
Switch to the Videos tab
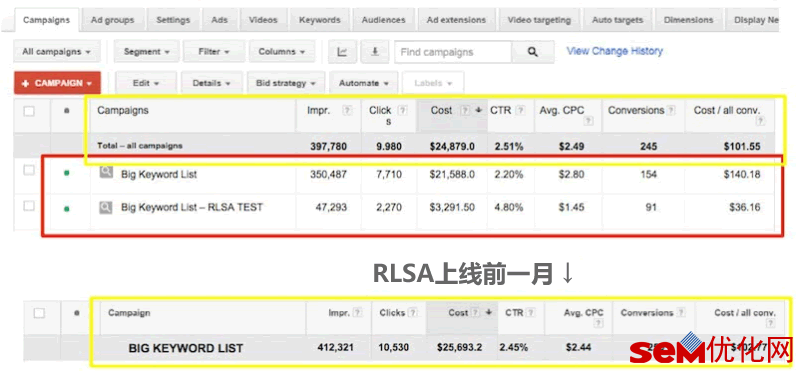pyautogui.click(x=263, y=20)
